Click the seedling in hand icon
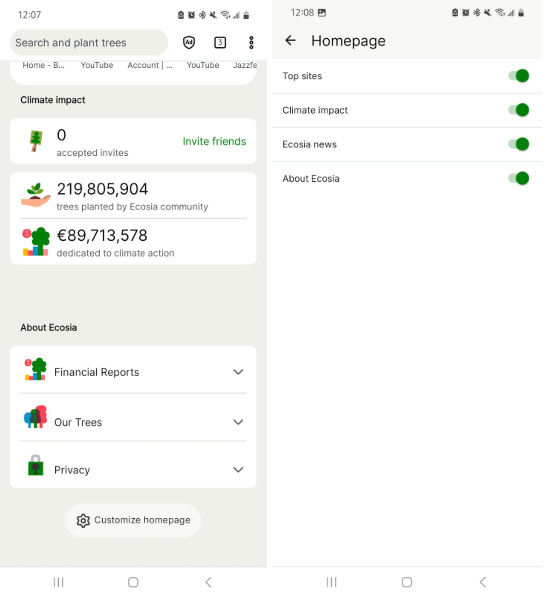Image resolution: width=546 pixels, height=601 pixels. (x=36, y=195)
